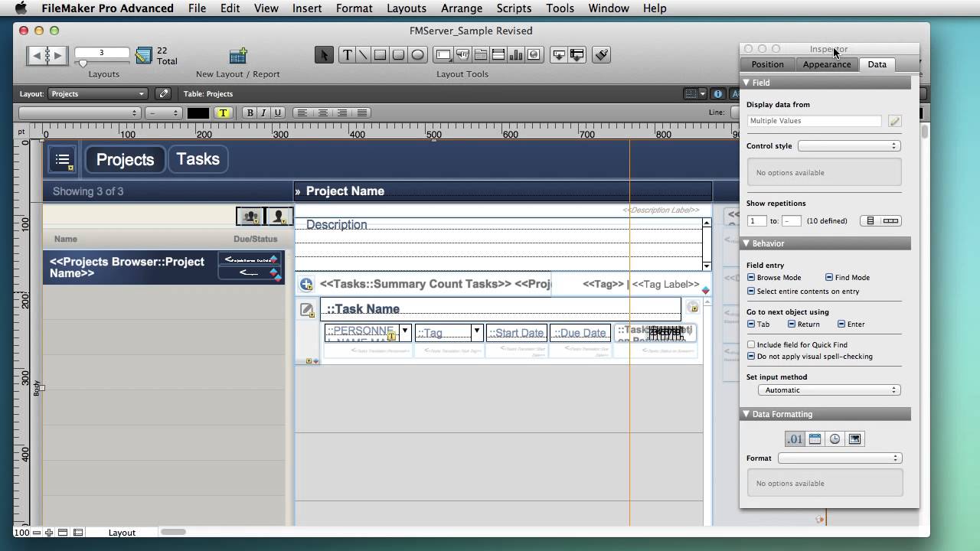Click the Projects button in layout header
Viewport: 980px width, 551px height.
pyautogui.click(x=125, y=159)
